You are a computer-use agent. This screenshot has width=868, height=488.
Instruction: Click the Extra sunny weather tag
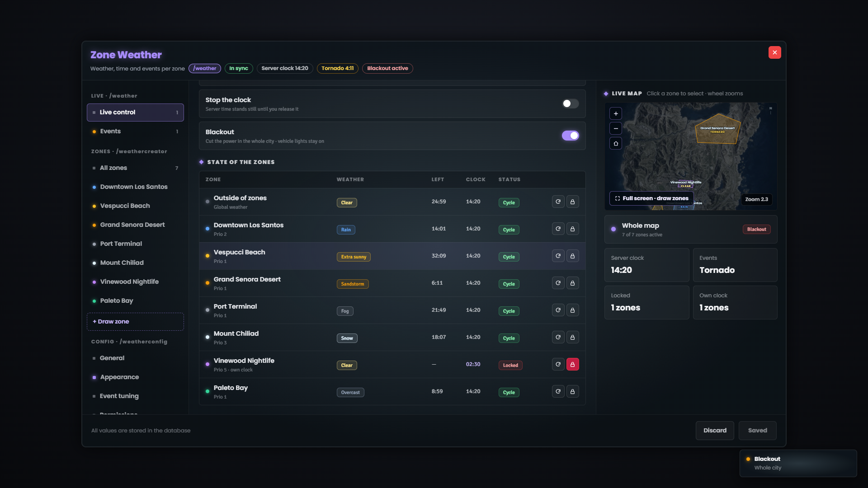click(354, 257)
